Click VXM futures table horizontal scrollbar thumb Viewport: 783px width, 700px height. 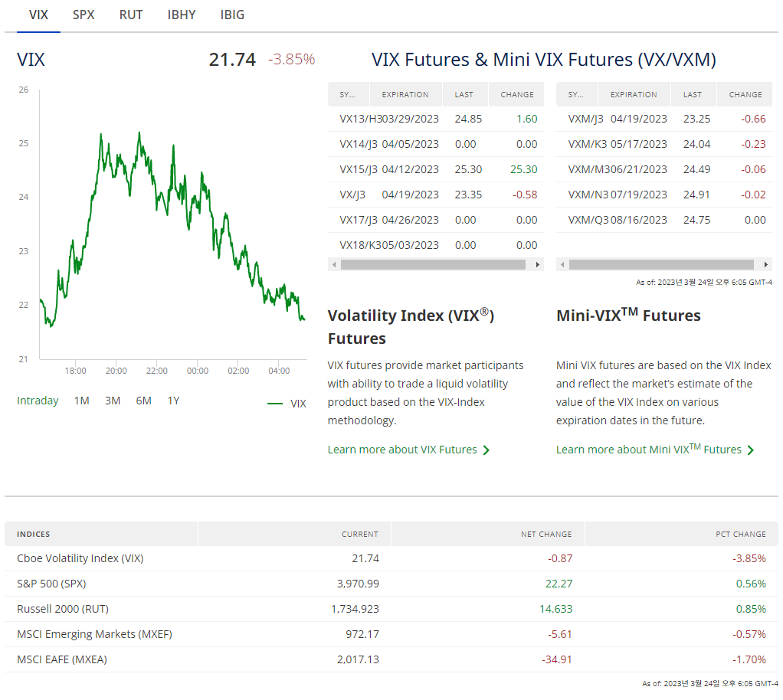(661, 265)
